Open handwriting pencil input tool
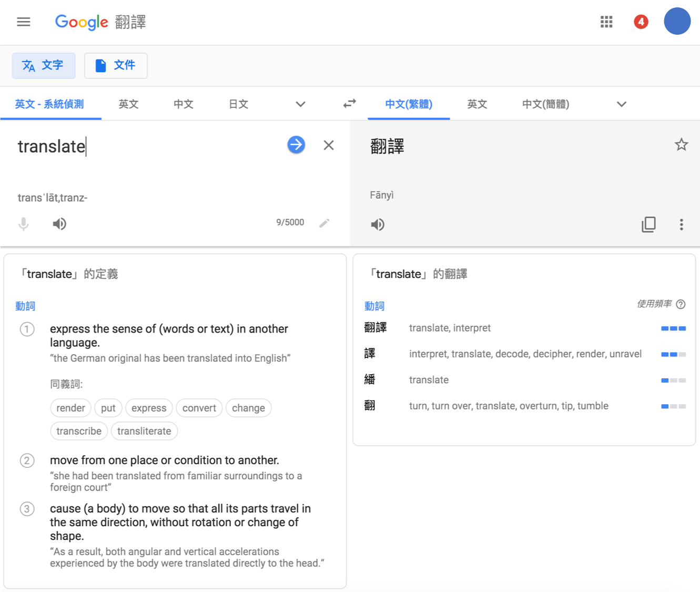The height and width of the screenshot is (592, 700). coord(324,223)
